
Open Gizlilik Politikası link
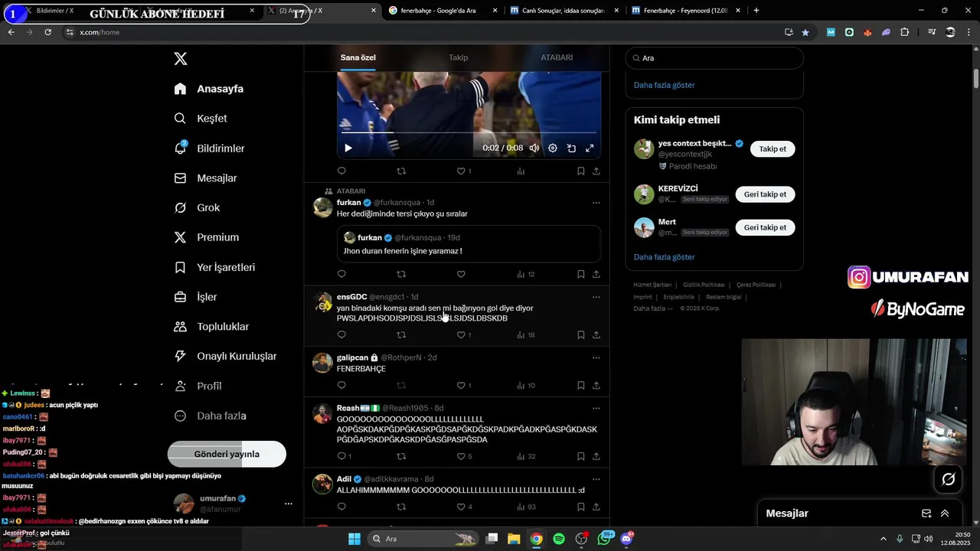(x=704, y=285)
